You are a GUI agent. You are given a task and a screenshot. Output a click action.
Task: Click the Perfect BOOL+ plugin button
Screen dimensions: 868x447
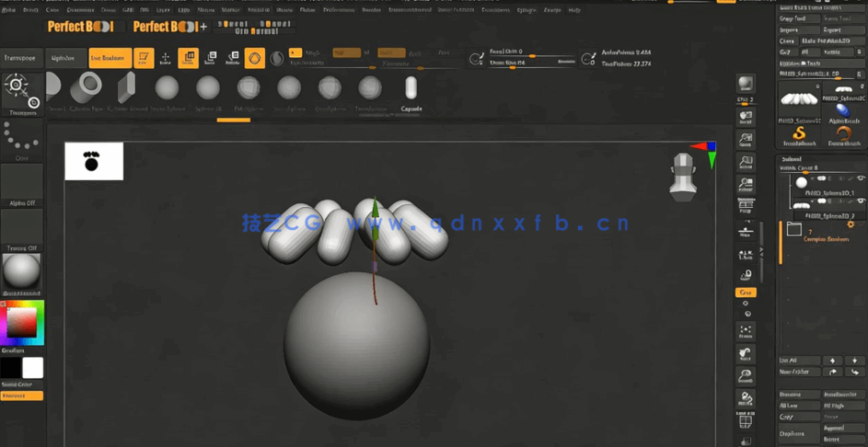tap(170, 26)
